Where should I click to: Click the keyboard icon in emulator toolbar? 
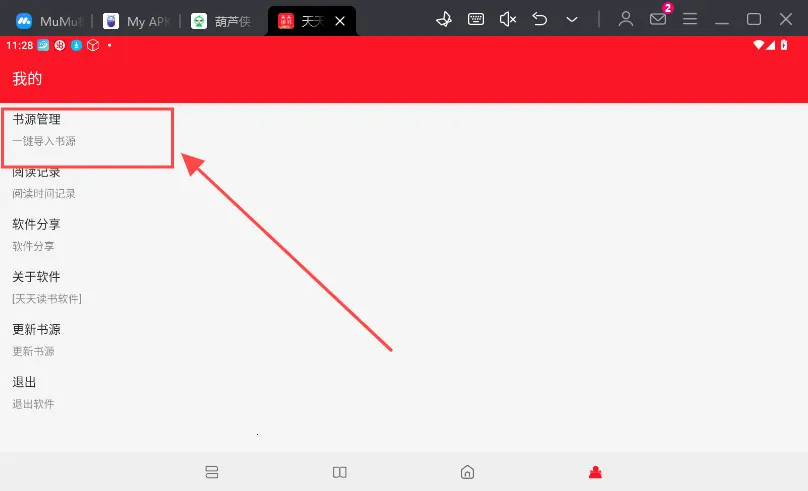477,19
